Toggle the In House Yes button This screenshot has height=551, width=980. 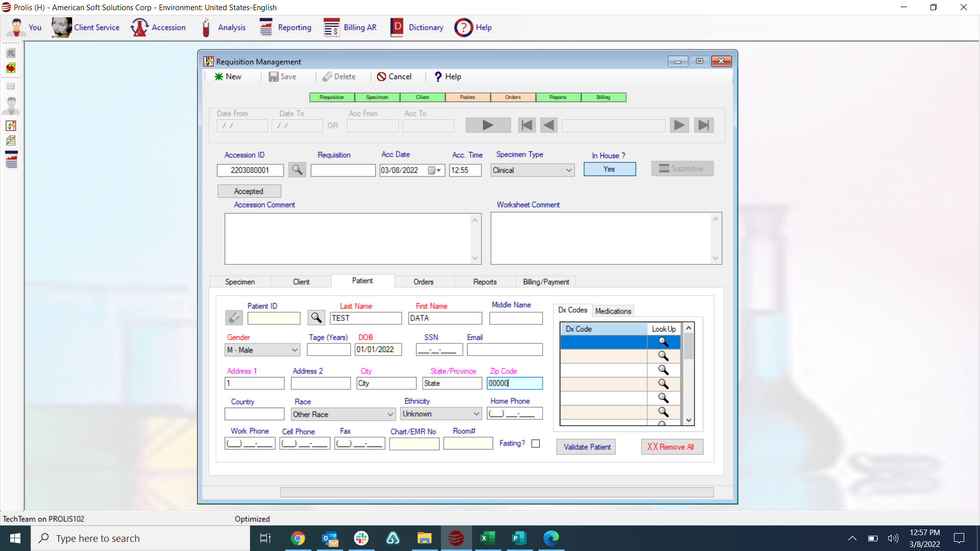coord(609,169)
